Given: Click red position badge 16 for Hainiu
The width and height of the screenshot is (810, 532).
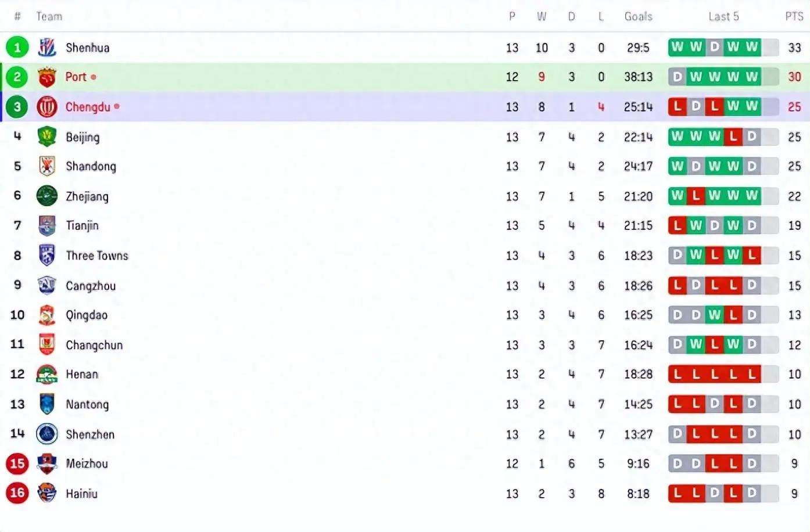Looking at the screenshot, I should (17, 493).
